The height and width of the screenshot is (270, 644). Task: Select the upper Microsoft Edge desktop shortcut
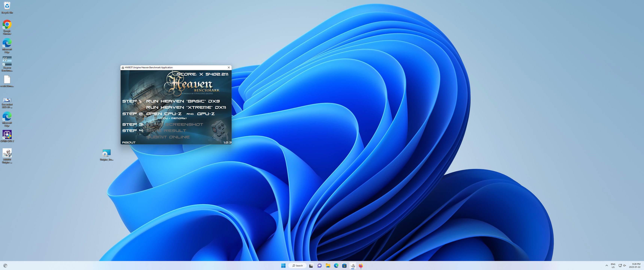point(7,46)
